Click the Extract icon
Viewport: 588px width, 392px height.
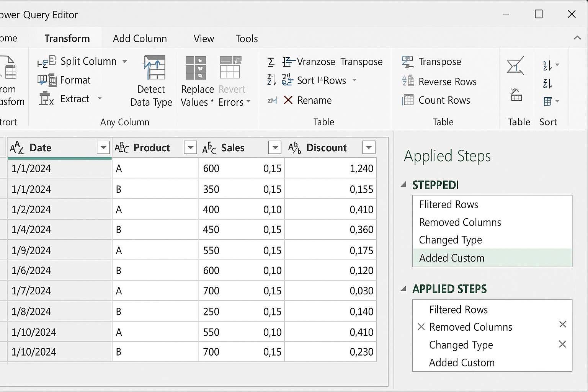pyautogui.click(x=46, y=99)
